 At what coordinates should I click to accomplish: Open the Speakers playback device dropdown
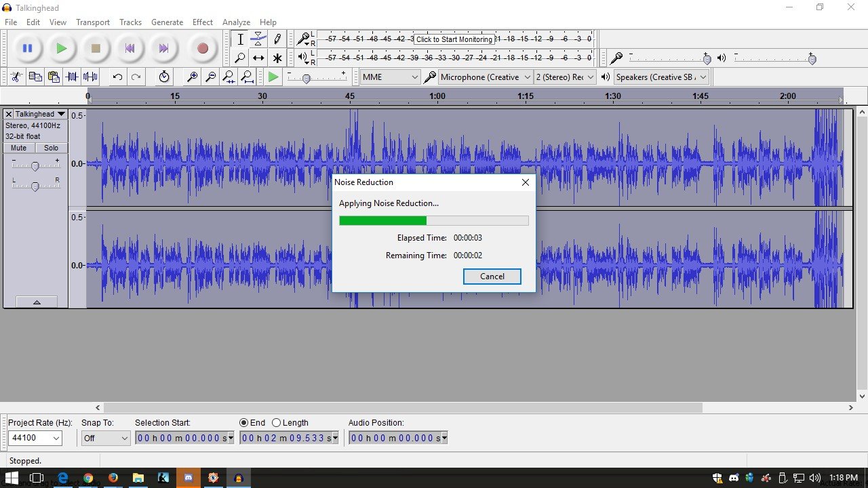(661, 77)
